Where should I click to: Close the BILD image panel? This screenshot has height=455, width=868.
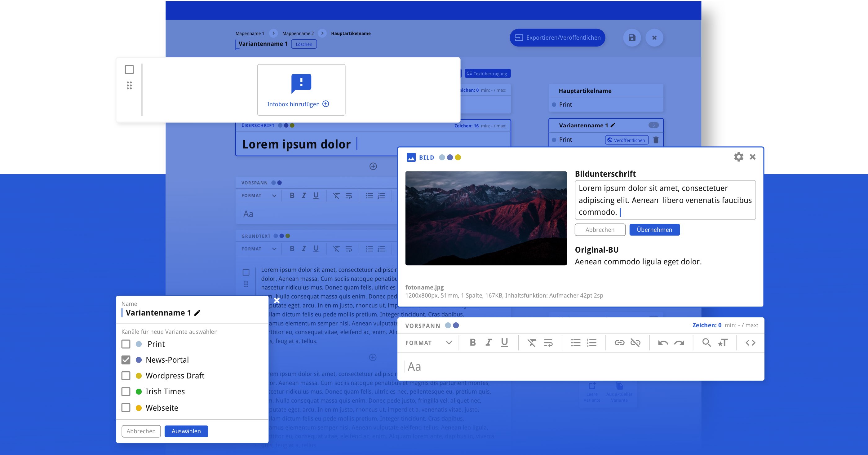(x=753, y=157)
